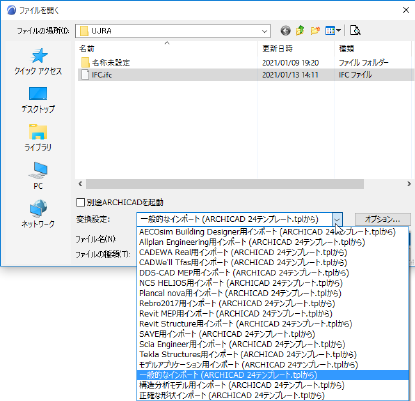Open the PC location in sidebar
Viewport: 415px width, 401px height.
tap(38, 176)
